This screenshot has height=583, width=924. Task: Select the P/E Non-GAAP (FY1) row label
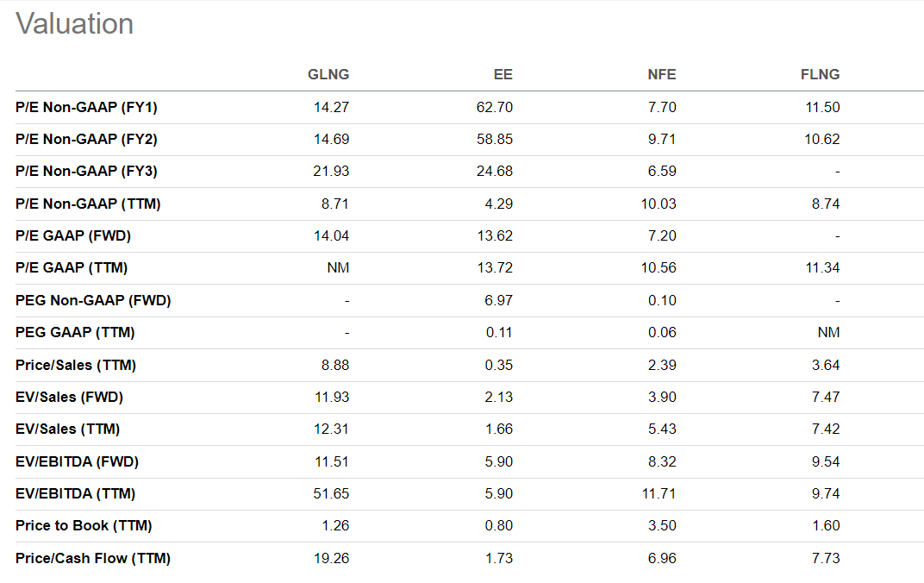click(86, 107)
